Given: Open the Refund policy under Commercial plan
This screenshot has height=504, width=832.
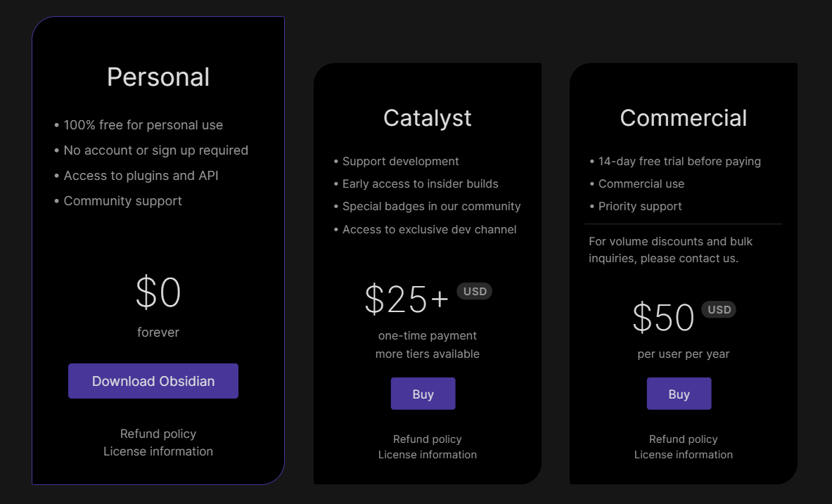Looking at the screenshot, I should (683, 439).
